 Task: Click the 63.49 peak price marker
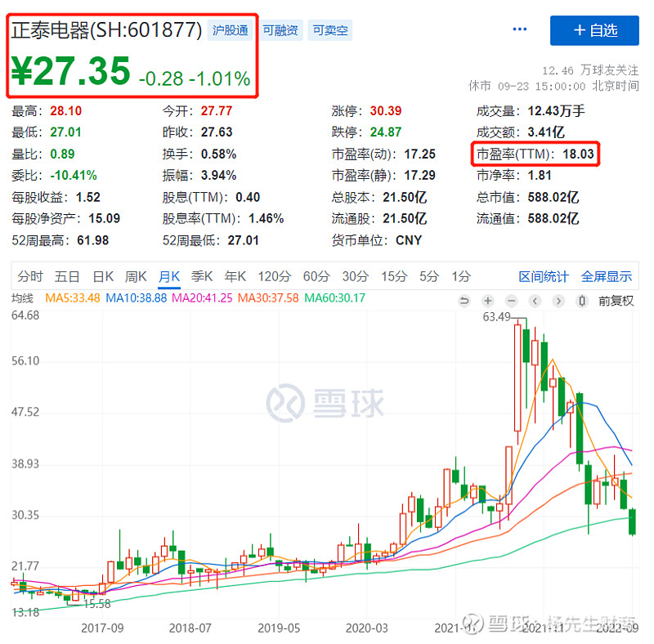(x=497, y=316)
